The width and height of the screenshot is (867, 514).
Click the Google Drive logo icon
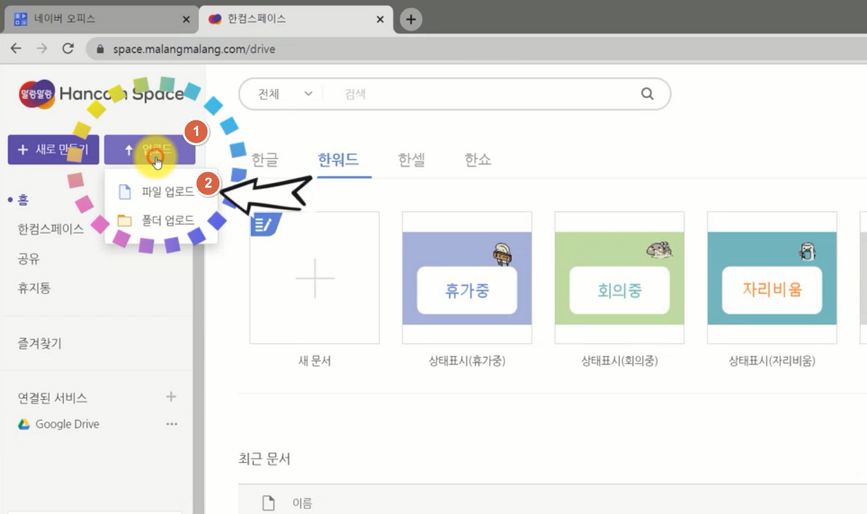click(x=24, y=424)
